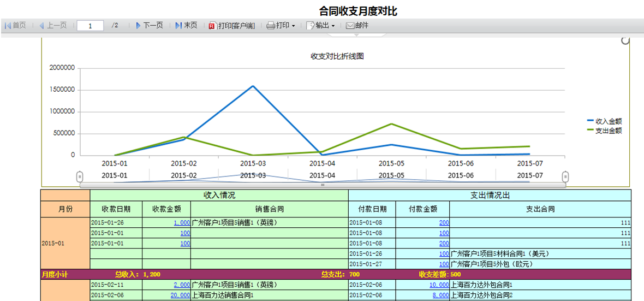Click the 上一页 previous page button
Image resolution: width=644 pixels, height=301 pixels.
[x=53, y=26]
